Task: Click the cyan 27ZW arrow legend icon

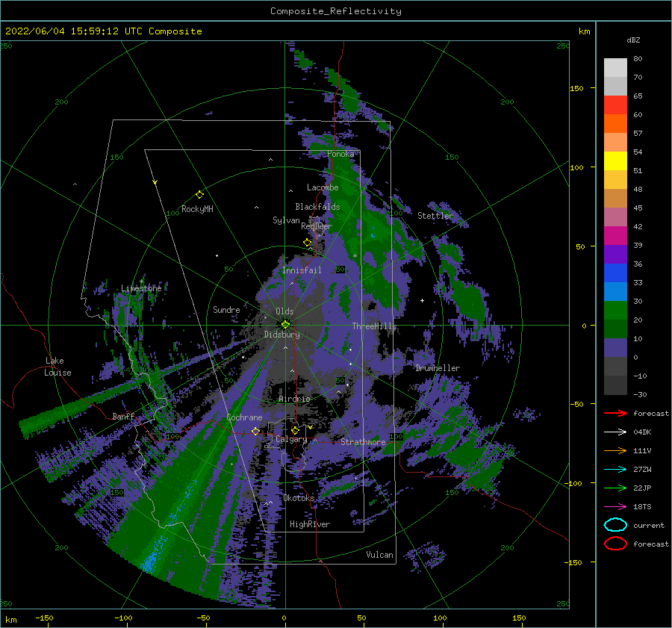Action: 615,470
